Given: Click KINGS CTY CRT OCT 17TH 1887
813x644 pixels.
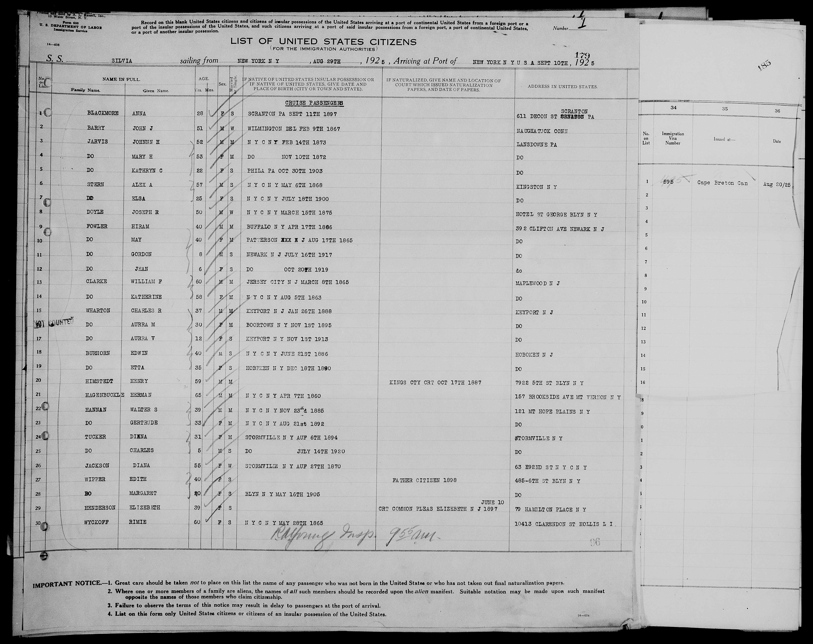Looking at the screenshot, I should (435, 382).
